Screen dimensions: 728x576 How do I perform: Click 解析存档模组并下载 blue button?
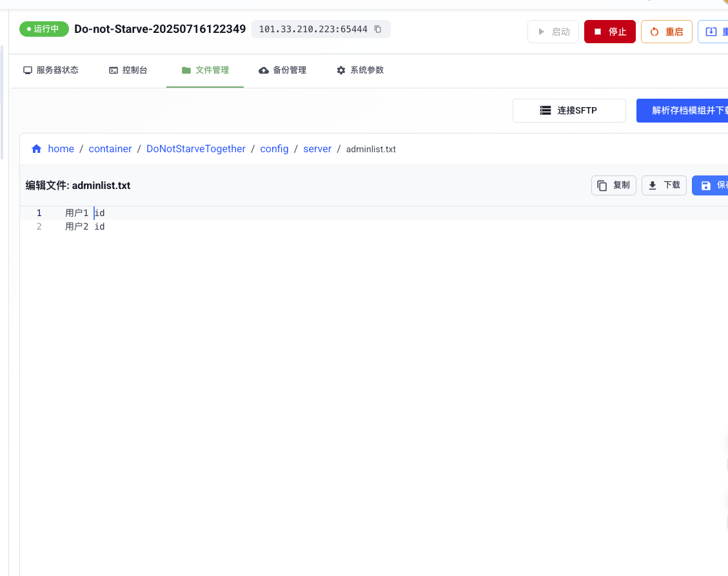coord(682,110)
